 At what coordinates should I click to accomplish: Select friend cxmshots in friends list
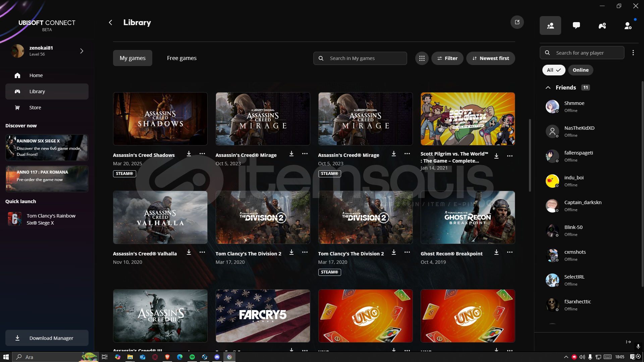(589, 255)
